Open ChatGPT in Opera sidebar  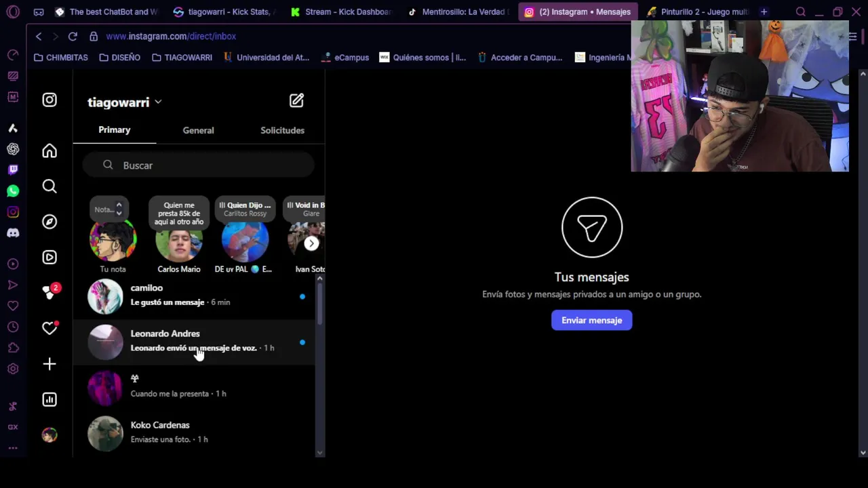click(13, 149)
